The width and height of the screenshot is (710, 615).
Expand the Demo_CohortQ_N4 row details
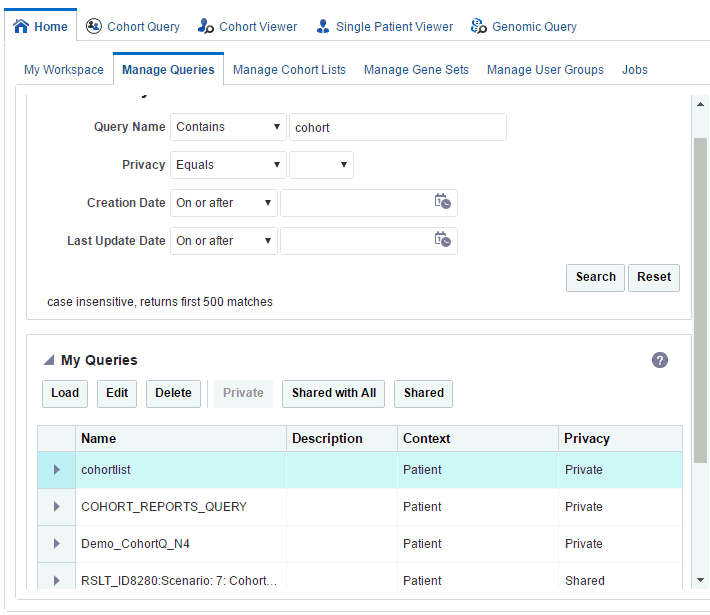click(57, 543)
